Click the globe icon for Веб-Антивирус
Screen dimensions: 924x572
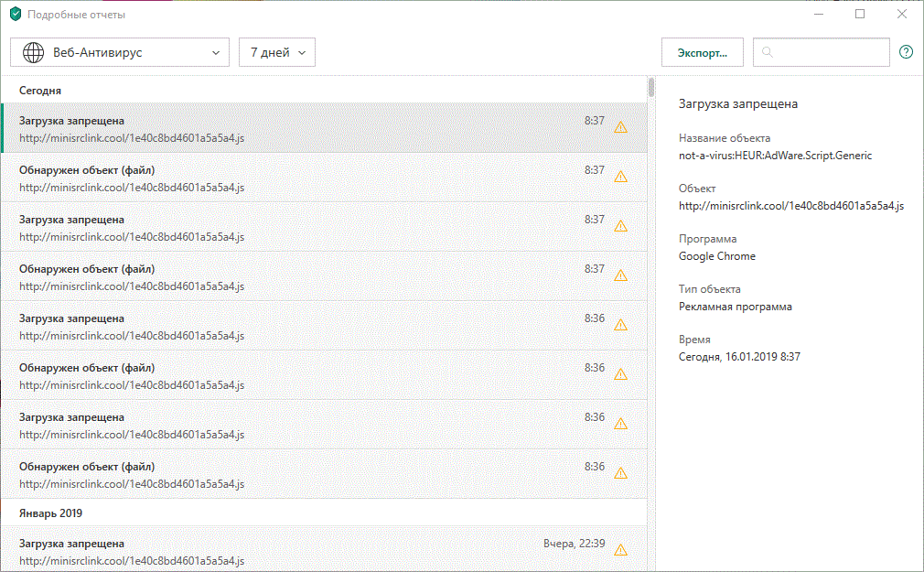(34, 52)
